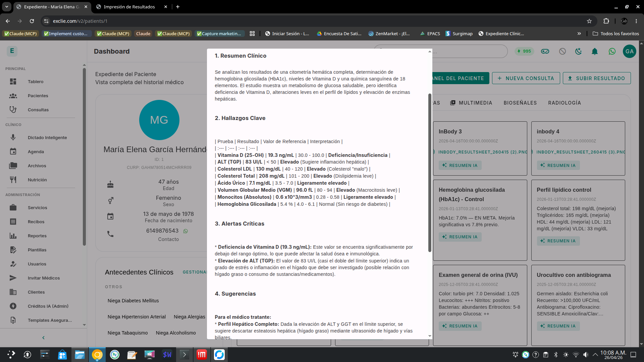Click the 995 credits badge

click(524, 51)
